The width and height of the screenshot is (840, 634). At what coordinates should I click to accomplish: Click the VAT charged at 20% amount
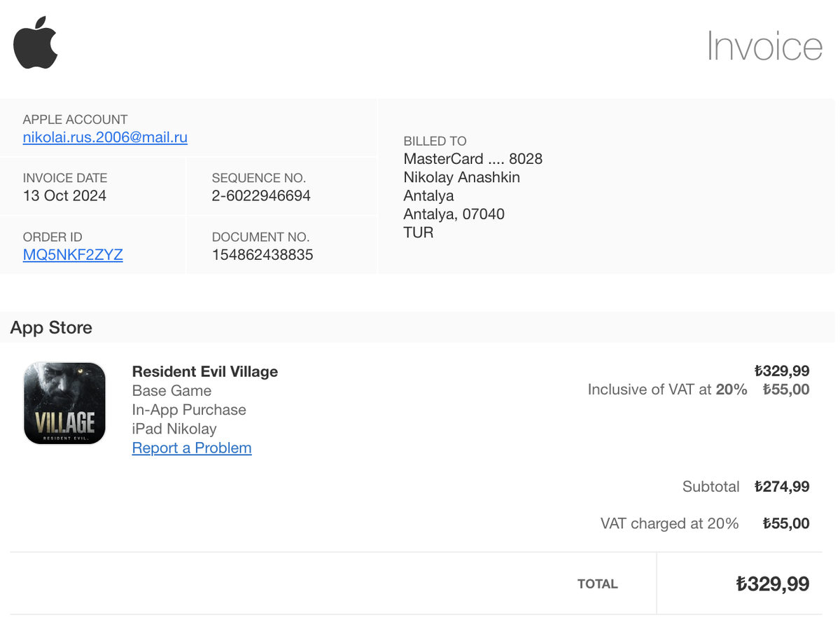(x=786, y=523)
